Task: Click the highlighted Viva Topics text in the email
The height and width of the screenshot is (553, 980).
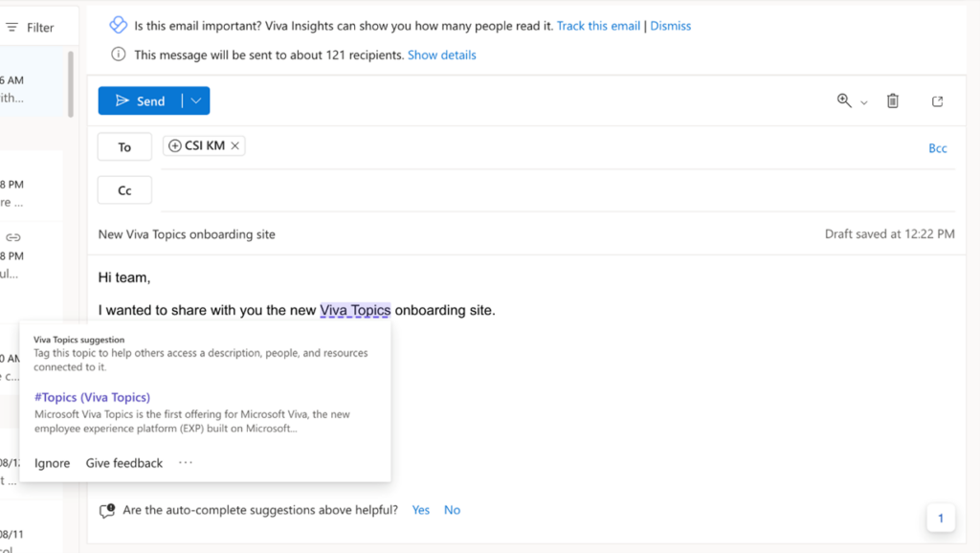Action: pos(354,310)
